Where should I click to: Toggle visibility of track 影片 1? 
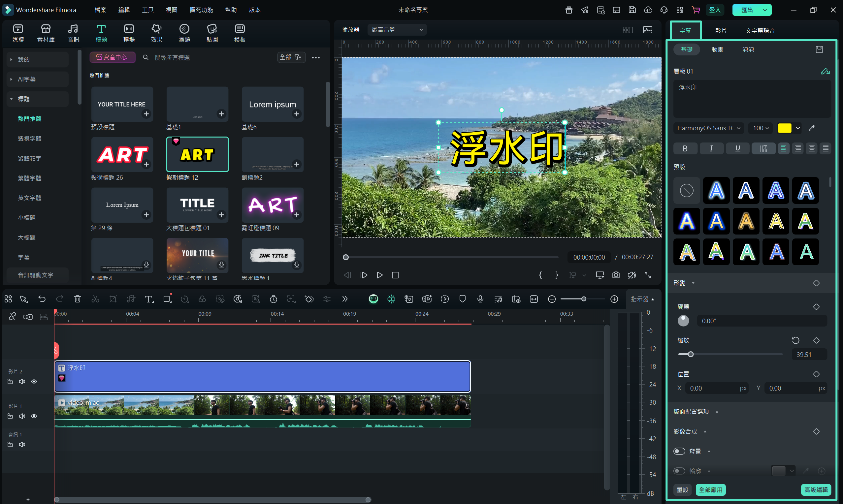coord(34,416)
